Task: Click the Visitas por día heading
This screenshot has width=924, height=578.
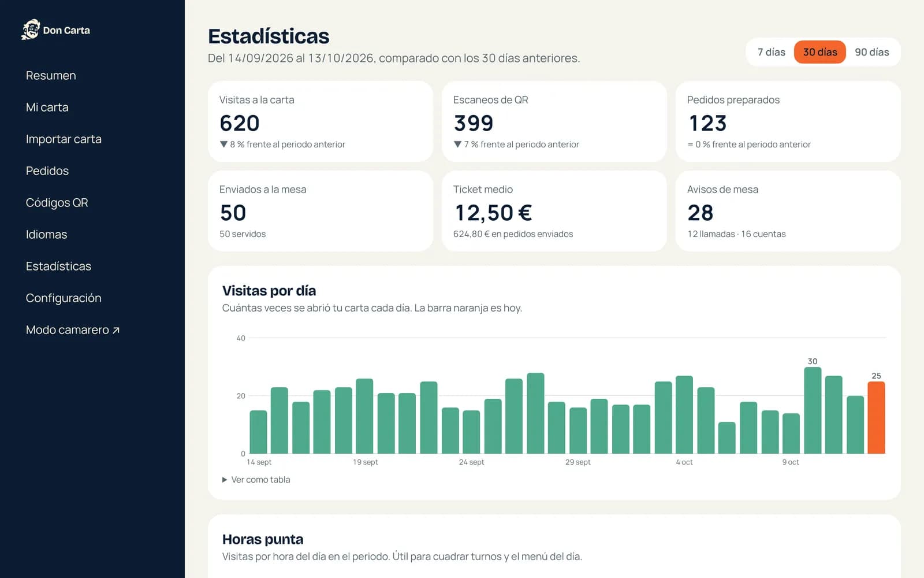Action: pos(269,291)
